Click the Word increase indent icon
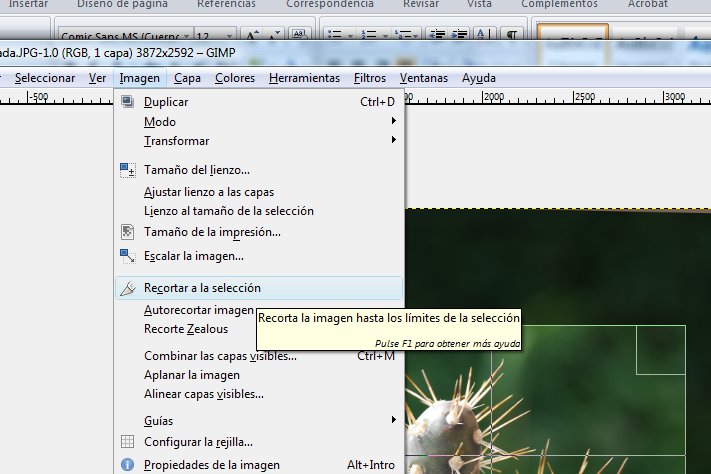The image size is (711, 474). pyautogui.click(x=459, y=34)
